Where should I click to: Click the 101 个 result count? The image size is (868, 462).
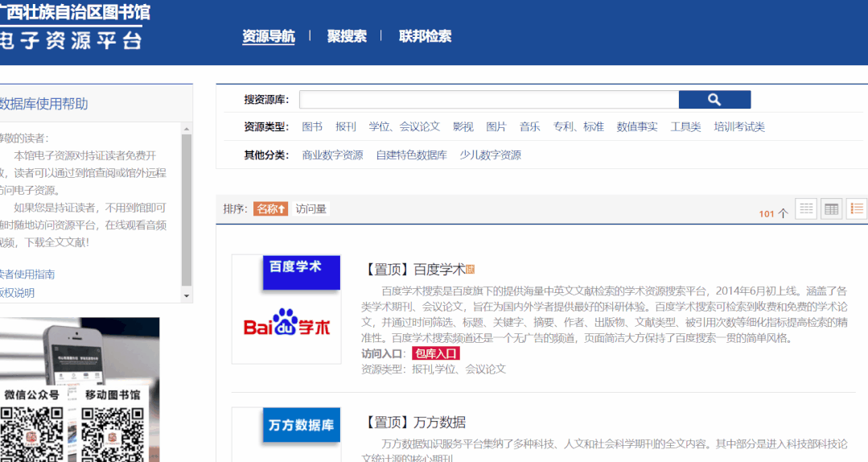click(x=773, y=213)
